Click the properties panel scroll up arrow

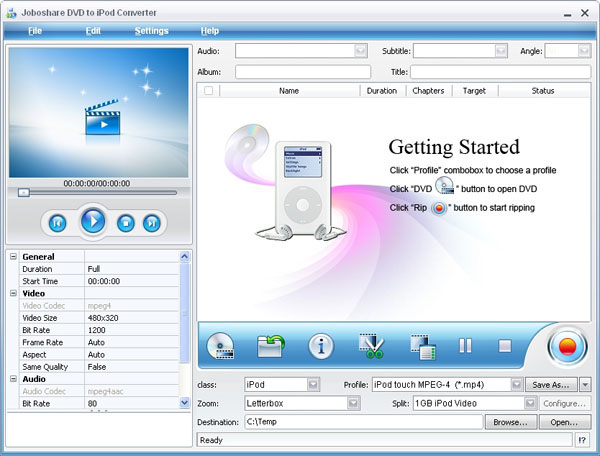click(x=184, y=256)
